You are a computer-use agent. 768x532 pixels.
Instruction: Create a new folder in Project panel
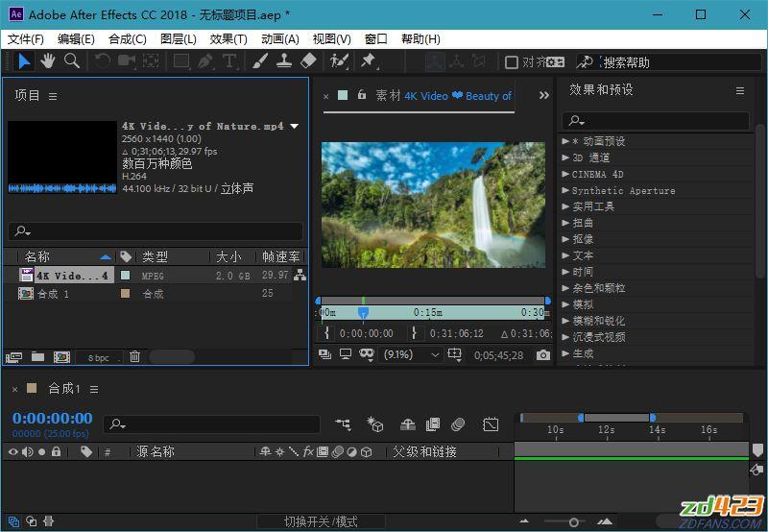click(37, 356)
